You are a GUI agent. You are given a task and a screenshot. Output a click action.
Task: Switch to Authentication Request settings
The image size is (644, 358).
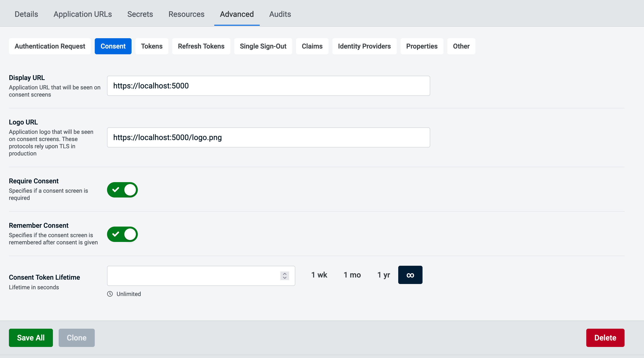50,46
